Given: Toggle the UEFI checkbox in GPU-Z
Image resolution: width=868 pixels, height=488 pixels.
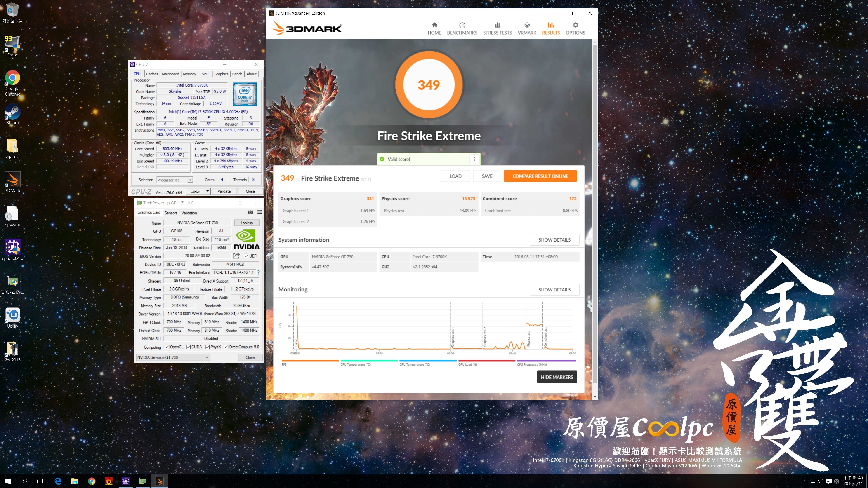Looking at the screenshot, I should [246, 256].
